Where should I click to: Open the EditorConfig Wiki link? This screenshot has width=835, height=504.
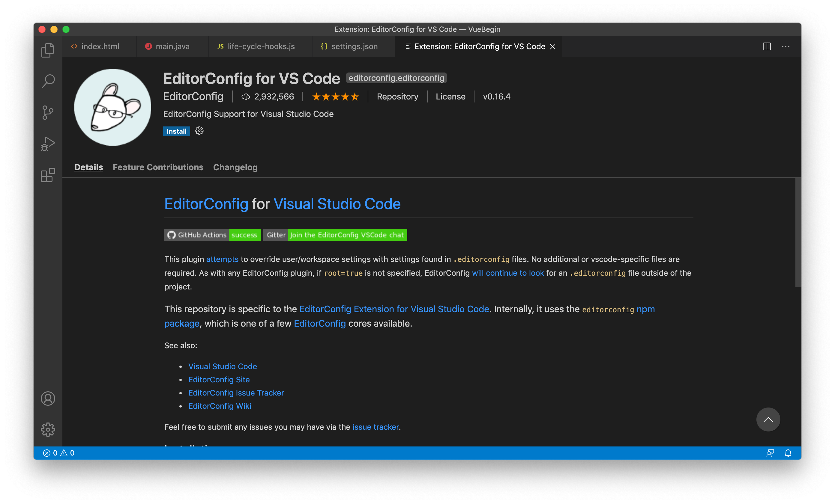coord(220,406)
